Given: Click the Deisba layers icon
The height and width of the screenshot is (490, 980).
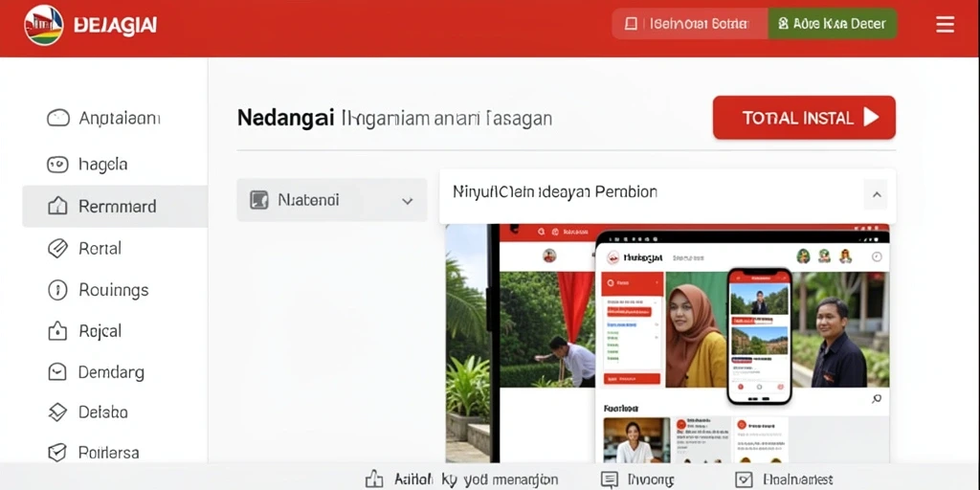Looking at the screenshot, I should [x=57, y=412].
